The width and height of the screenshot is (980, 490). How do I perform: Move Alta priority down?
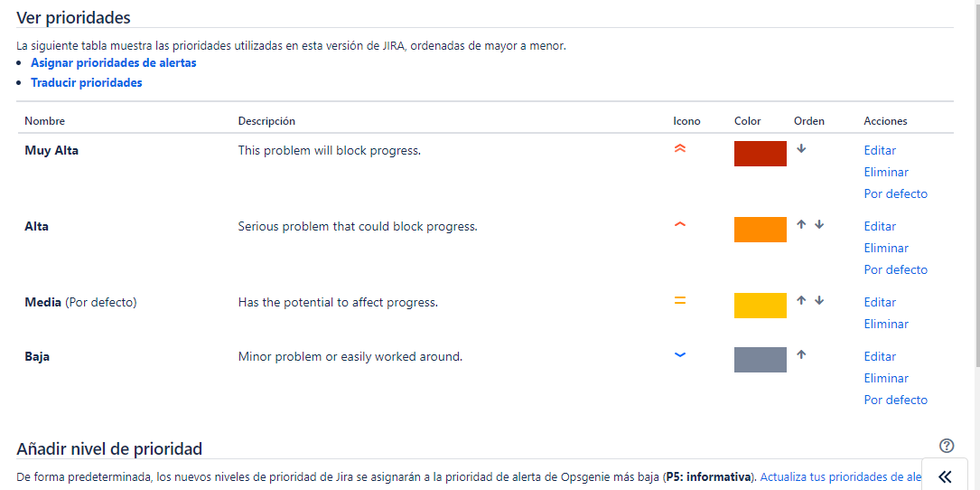pyautogui.click(x=819, y=225)
